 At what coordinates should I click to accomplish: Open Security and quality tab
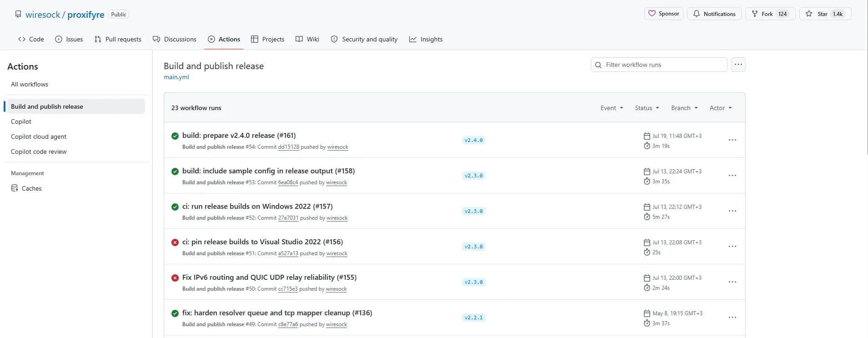coord(364,39)
